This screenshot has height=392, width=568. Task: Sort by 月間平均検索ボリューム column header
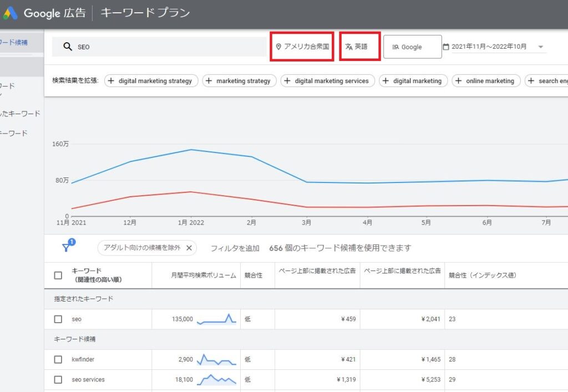pos(204,276)
